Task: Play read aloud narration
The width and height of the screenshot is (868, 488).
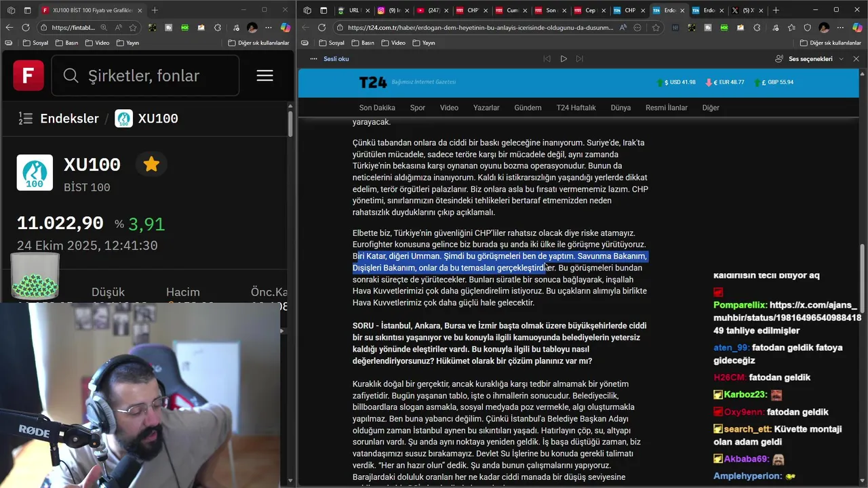Action: tap(563, 59)
